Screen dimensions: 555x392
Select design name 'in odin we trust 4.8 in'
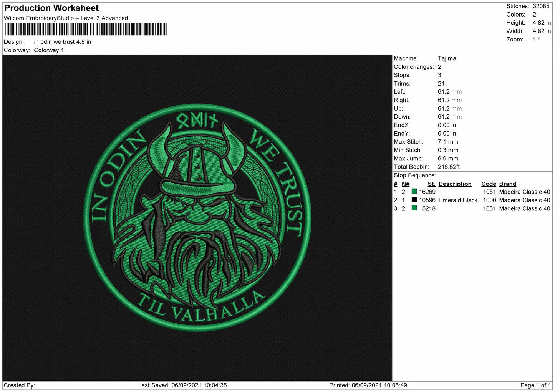tap(63, 42)
